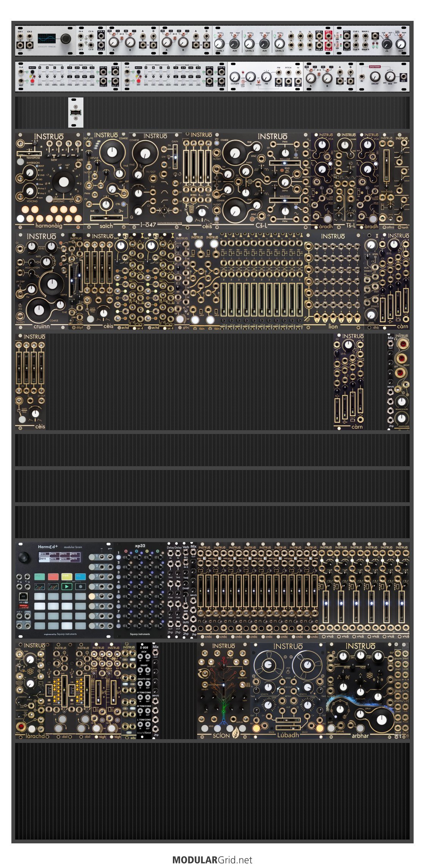Click the headphone volume knob
The height and width of the screenshot is (868, 425).
387,44
